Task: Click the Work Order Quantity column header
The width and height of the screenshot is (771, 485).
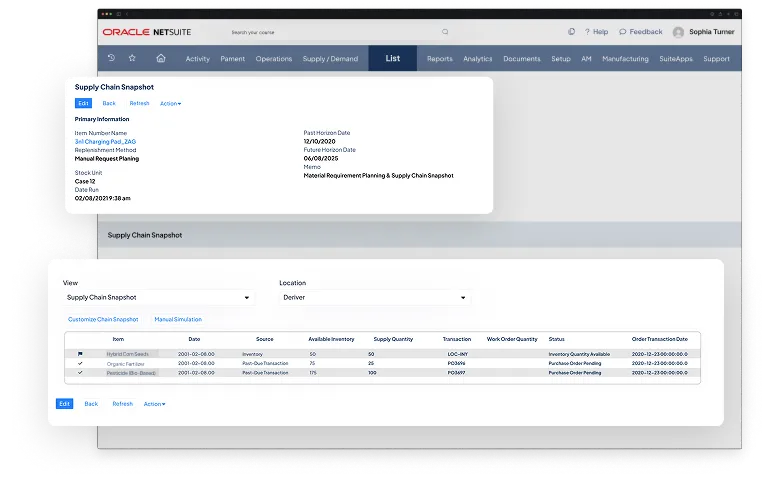Action: tap(512, 339)
